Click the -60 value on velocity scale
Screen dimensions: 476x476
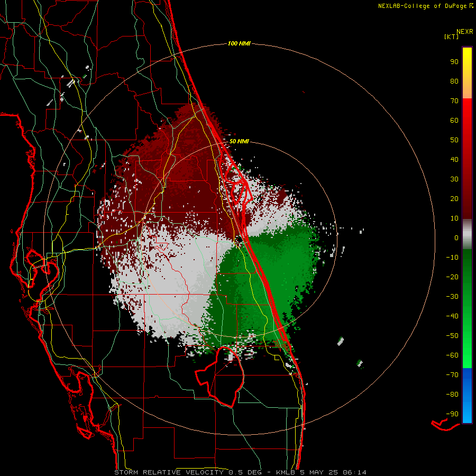(452, 355)
